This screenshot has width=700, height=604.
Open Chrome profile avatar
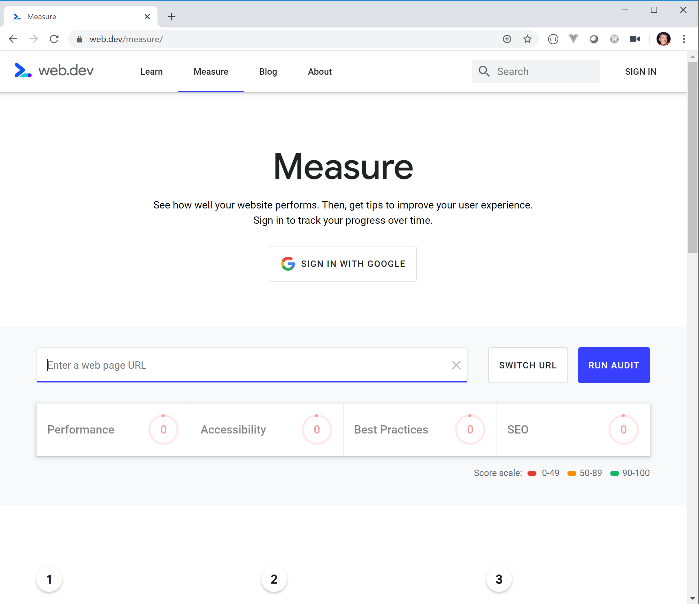point(663,39)
